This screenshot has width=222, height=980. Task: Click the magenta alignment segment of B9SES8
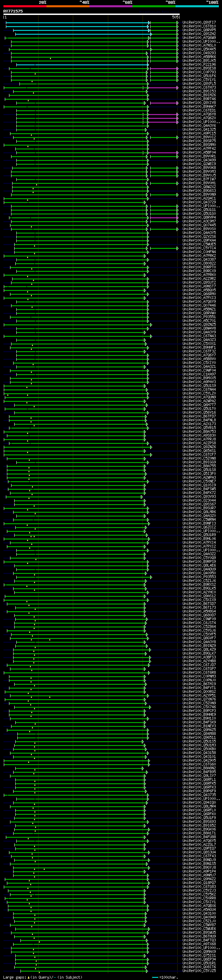[164, 68]
